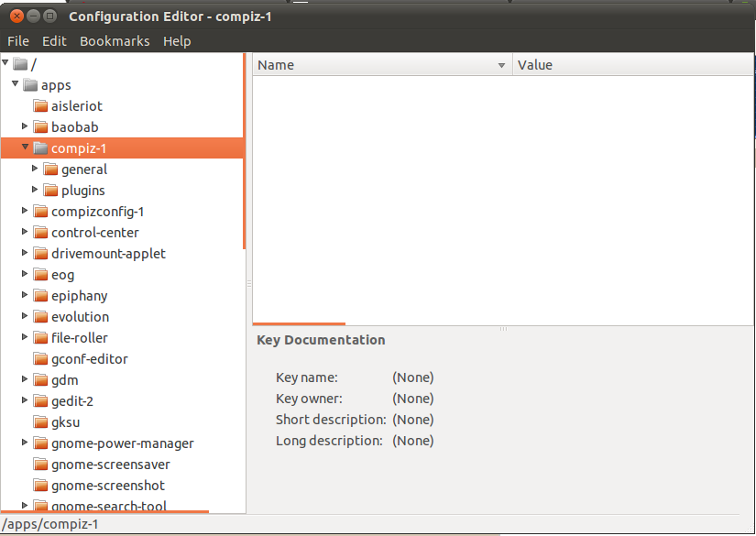This screenshot has width=756, height=536.
Task: Expand the baobab folder arrow
Action: point(25,126)
